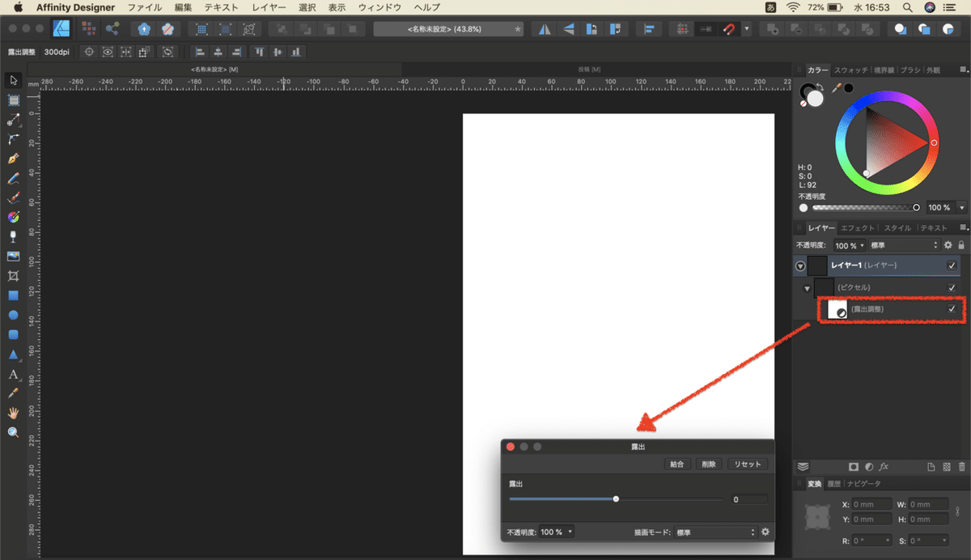Click the 削除 button in 露出 dialog

709,465
